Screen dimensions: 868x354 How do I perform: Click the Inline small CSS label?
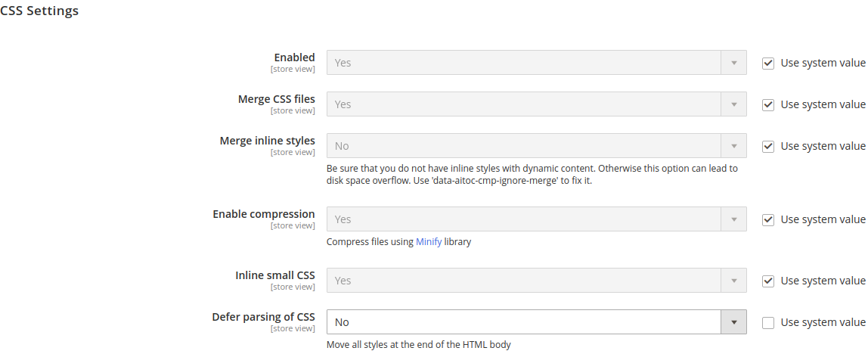(275, 275)
